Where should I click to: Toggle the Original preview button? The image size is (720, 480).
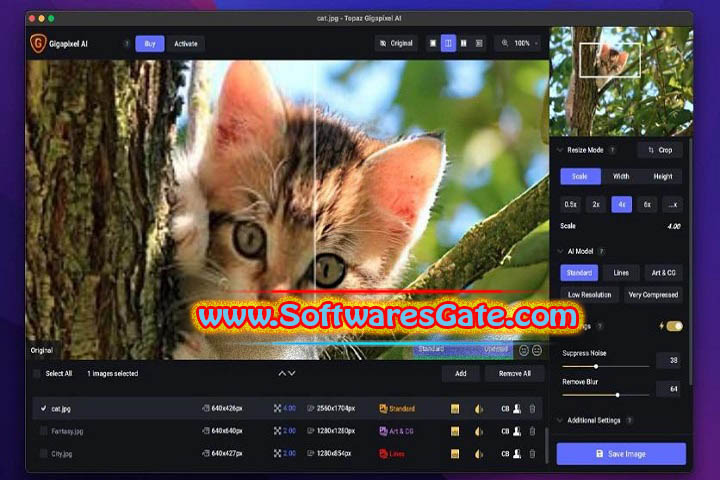click(396, 43)
